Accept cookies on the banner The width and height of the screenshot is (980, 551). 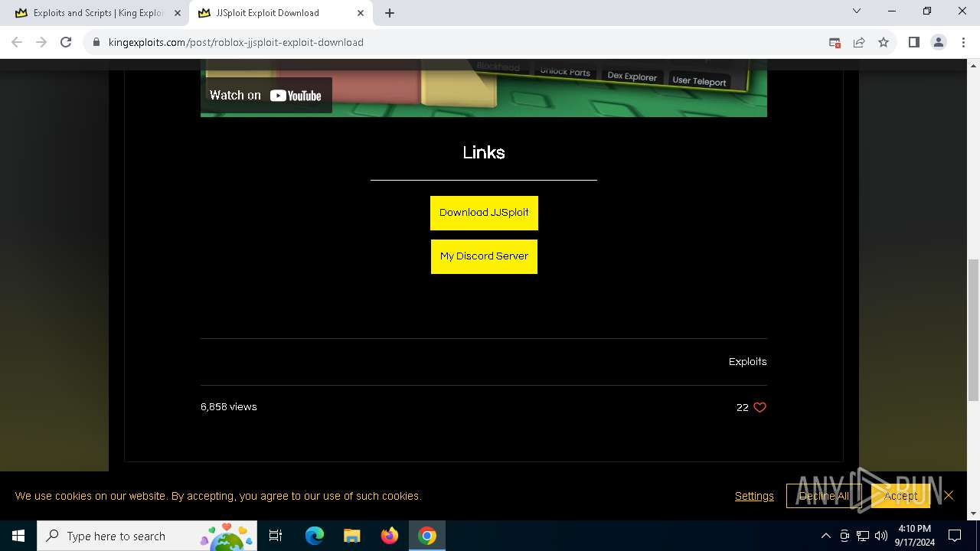900,496
